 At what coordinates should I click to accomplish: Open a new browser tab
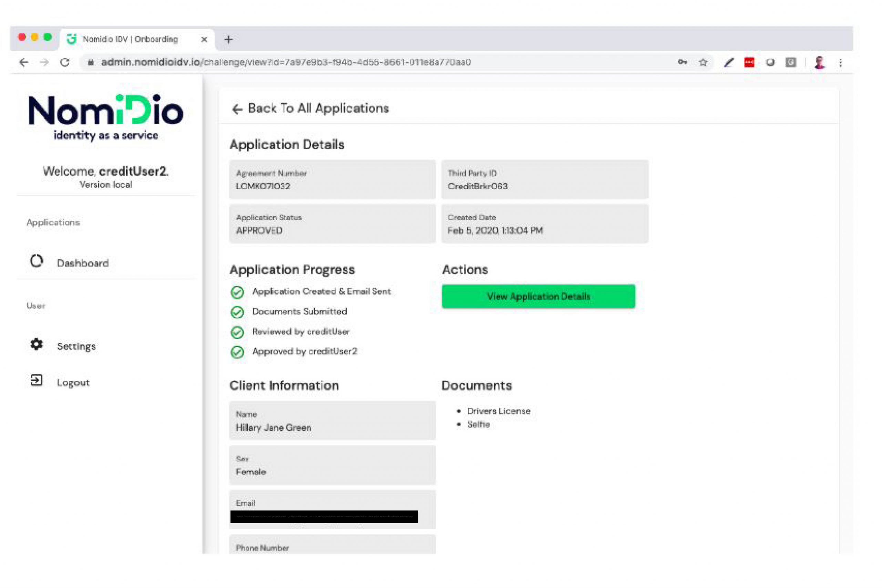[228, 40]
